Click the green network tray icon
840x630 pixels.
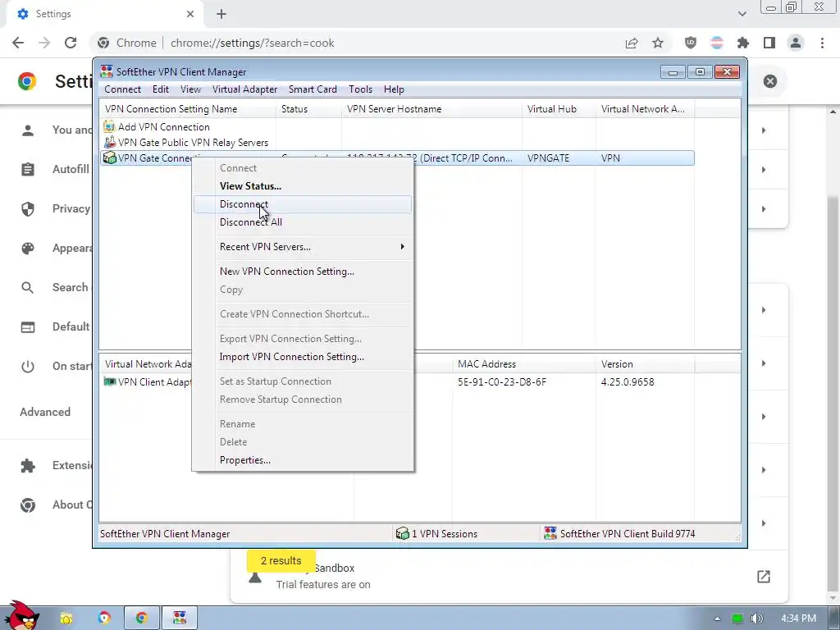tap(737, 619)
